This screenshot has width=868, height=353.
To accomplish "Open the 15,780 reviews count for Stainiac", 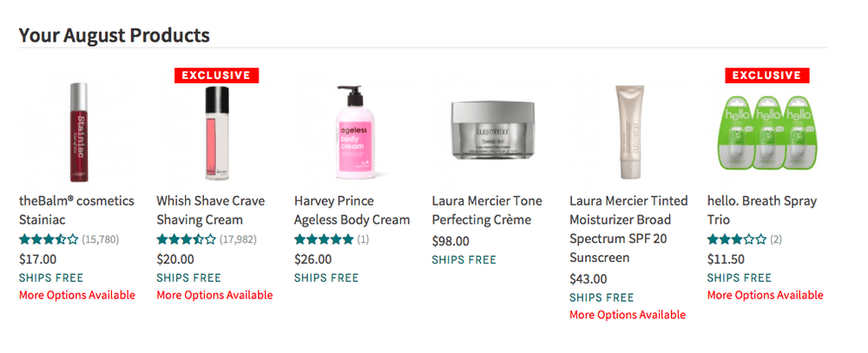I will (101, 239).
